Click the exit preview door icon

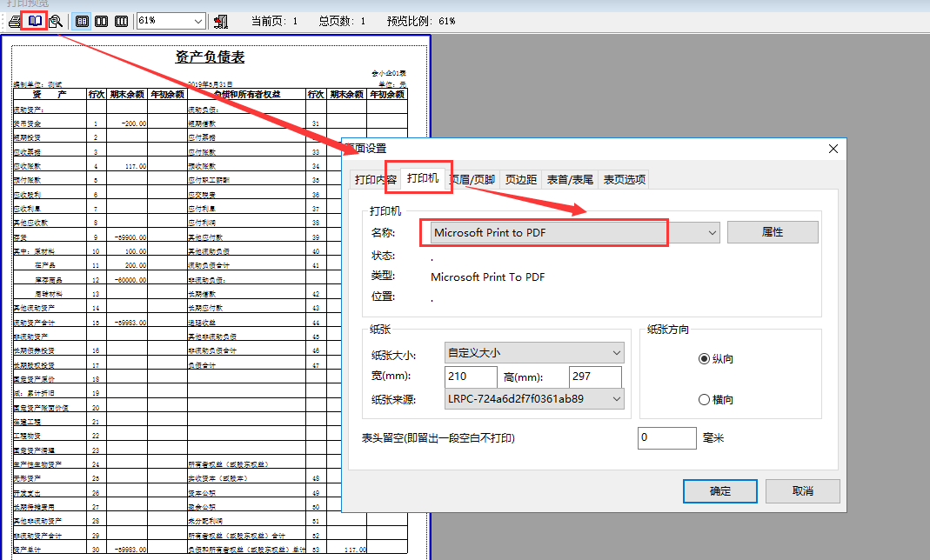[x=221, y=22]
